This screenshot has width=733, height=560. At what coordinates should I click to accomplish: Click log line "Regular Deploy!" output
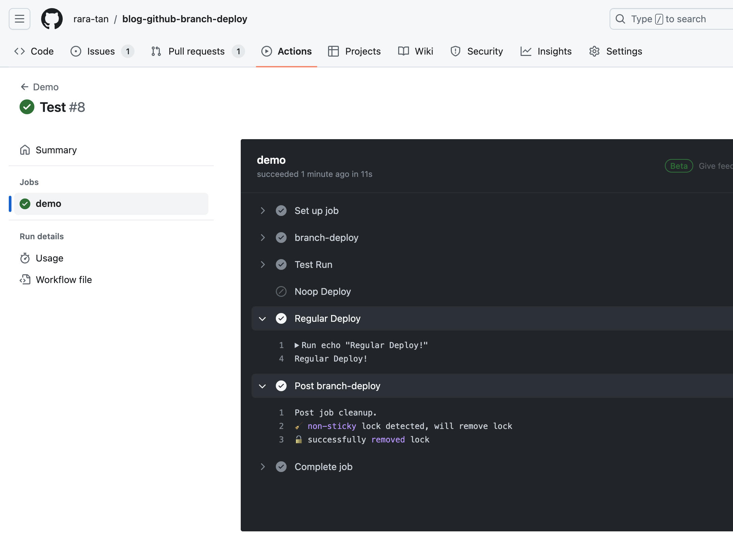pos(331,359)
